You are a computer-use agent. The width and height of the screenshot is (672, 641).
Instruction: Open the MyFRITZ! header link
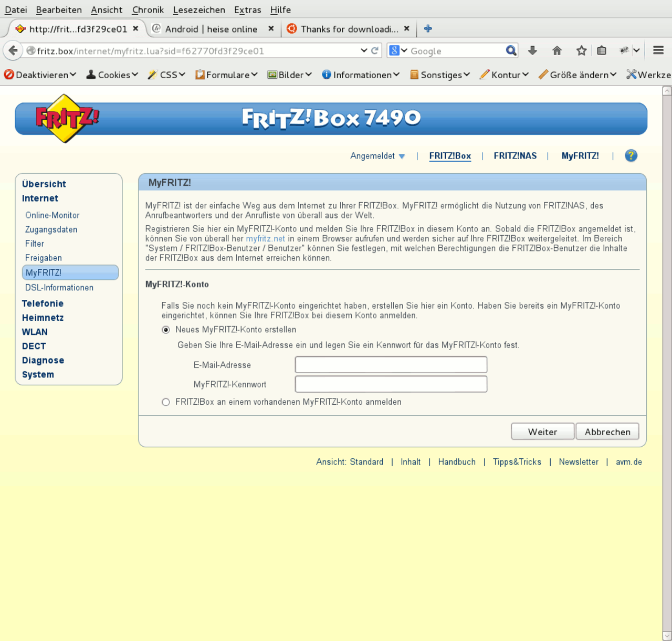(x=580, y=156)
